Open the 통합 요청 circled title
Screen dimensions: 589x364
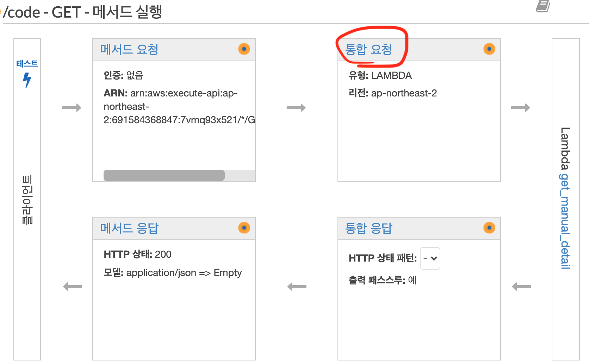click(x=368, y=49)
